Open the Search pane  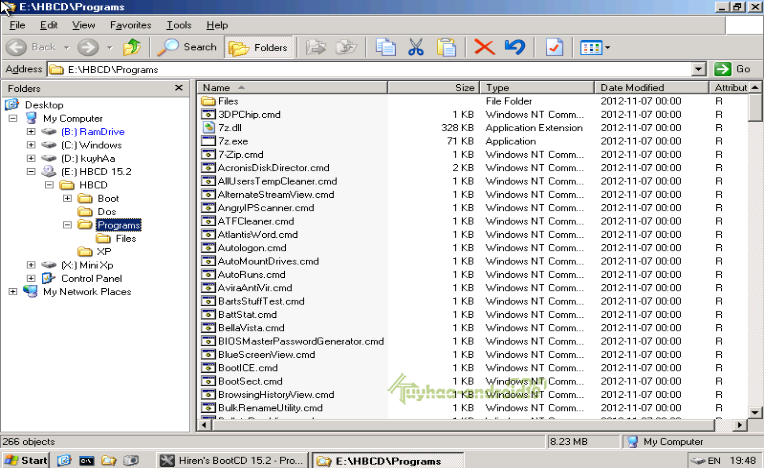point(187,47)
